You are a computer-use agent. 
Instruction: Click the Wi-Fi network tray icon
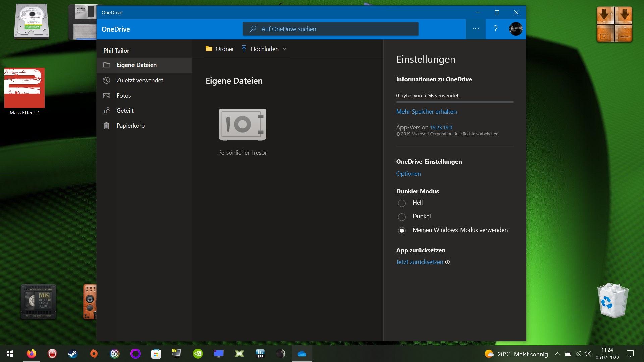pyautogui.click(x=578, y=354)
